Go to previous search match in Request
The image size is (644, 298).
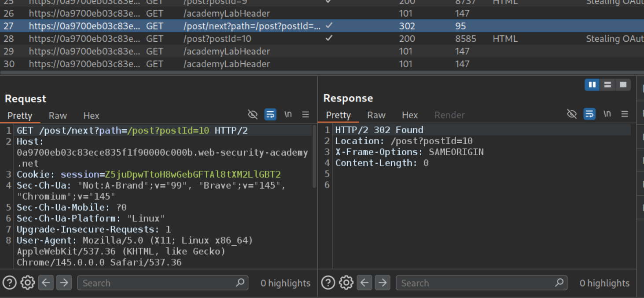46,283
